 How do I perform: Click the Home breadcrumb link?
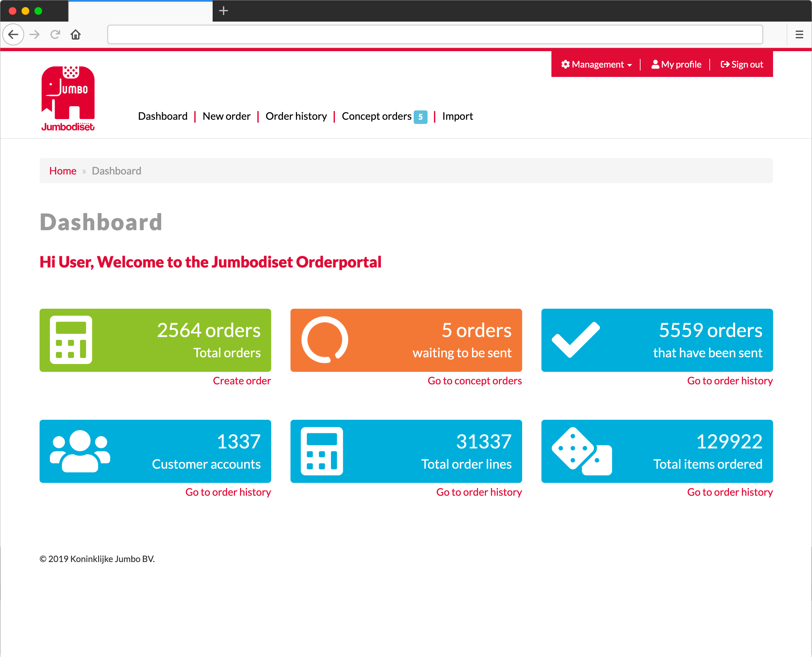tap(63, 171)
